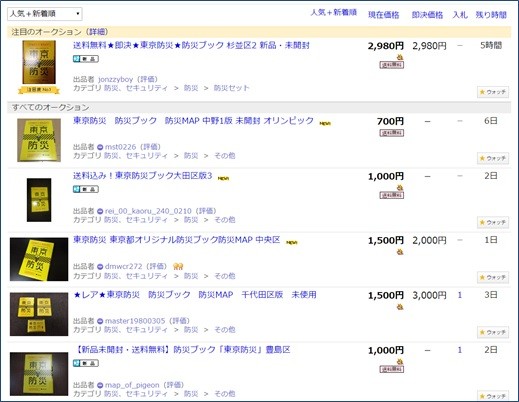
Task: Click gold award icon next to dmwcr272
Action: pos(178,266)
